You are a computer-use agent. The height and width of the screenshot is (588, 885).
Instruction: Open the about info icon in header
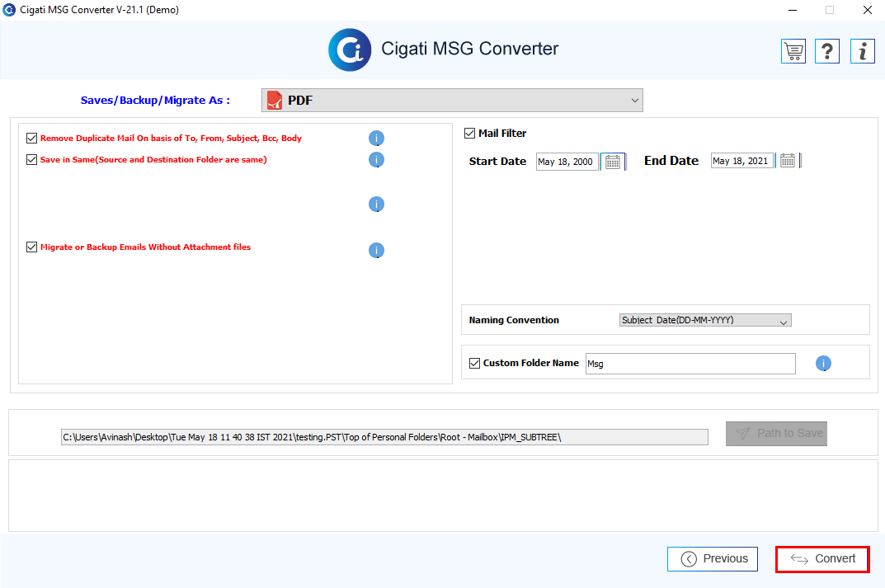pos(863,51)
